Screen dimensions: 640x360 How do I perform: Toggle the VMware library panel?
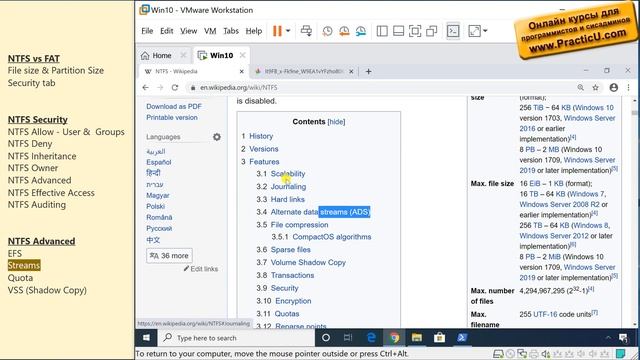point(382,31)
